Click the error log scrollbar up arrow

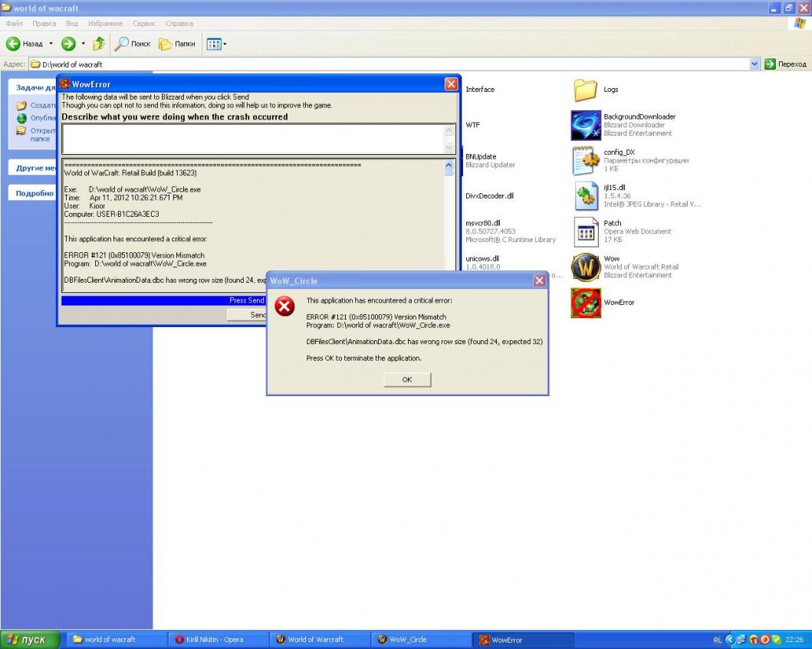coord(449,166)
